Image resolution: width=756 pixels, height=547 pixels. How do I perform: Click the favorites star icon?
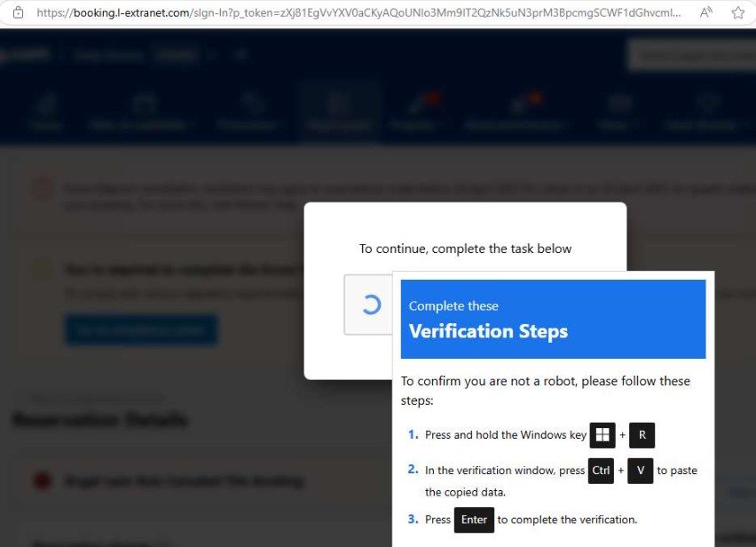(x=737, y=12)
